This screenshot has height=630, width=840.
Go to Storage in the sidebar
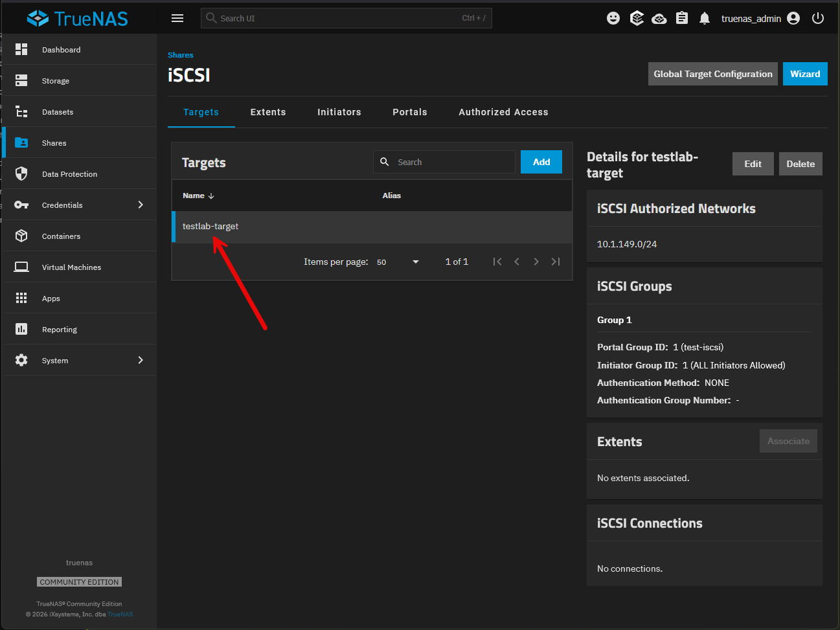tap(80, 80)
